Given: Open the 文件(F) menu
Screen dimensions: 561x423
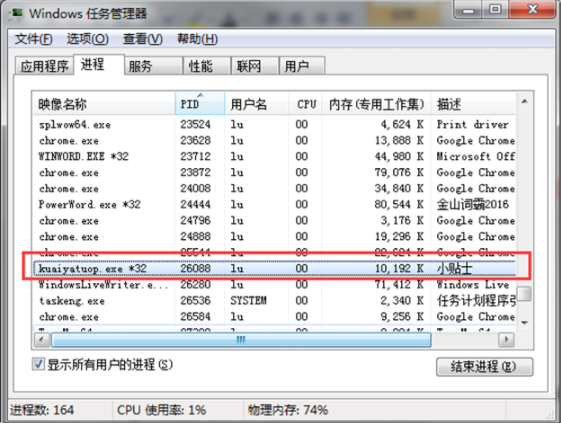Looking at the screenshot, I should pyautogui.click(x=34, y=39).
